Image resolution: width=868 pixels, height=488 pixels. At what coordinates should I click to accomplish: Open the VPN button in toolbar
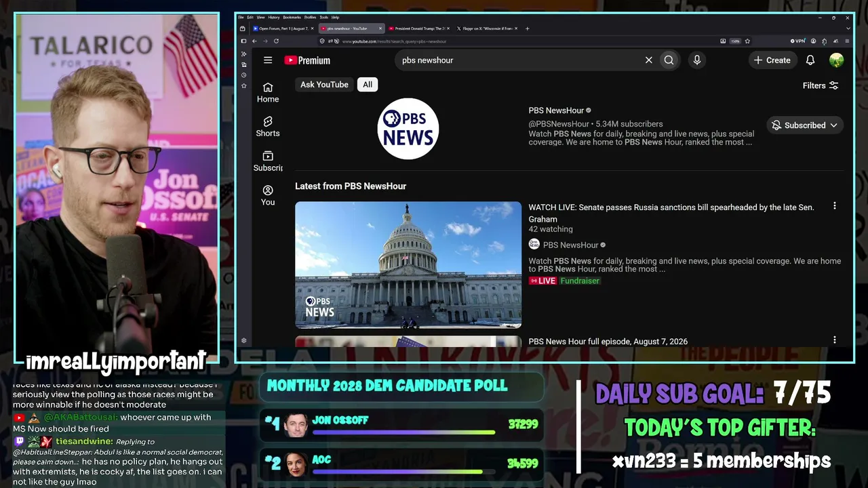pos(797,41)
